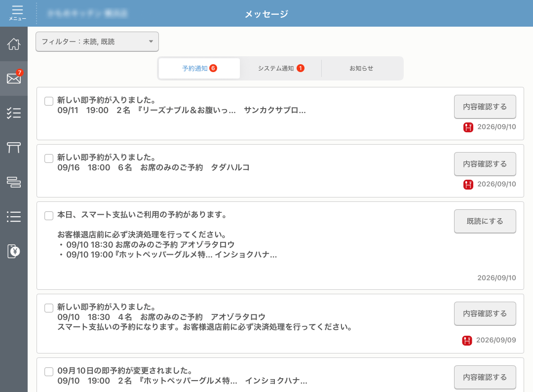Click text 09/16 18:00 6名 お席のみのご予約
The height and width of the screenshot is (392, 533).
tap(130, 167)
